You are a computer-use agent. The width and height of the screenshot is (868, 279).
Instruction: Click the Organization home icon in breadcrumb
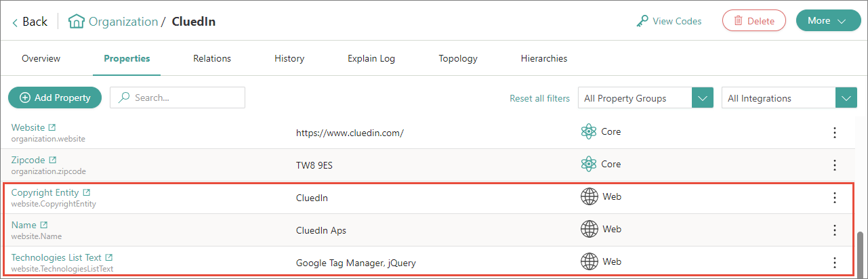(77, 22)
